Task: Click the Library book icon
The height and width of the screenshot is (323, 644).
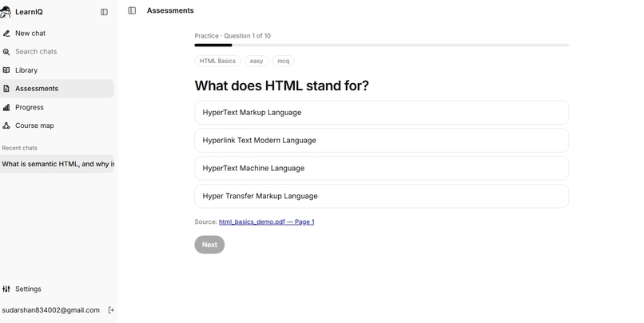Action: point(6,70)
